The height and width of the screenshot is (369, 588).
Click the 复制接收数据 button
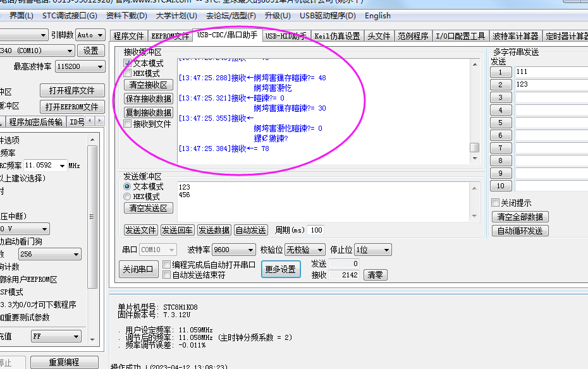pyautogui.click(x=149, y=112)
